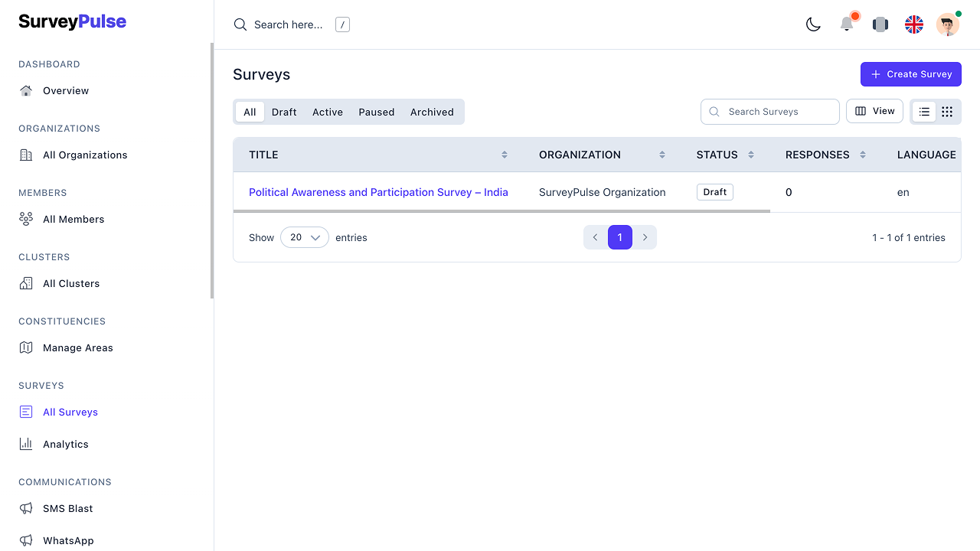Image resolution: width=980 pixels, height=551 pixels.
Task: Switch to grid view layout
Action: [x=947, y=112]
